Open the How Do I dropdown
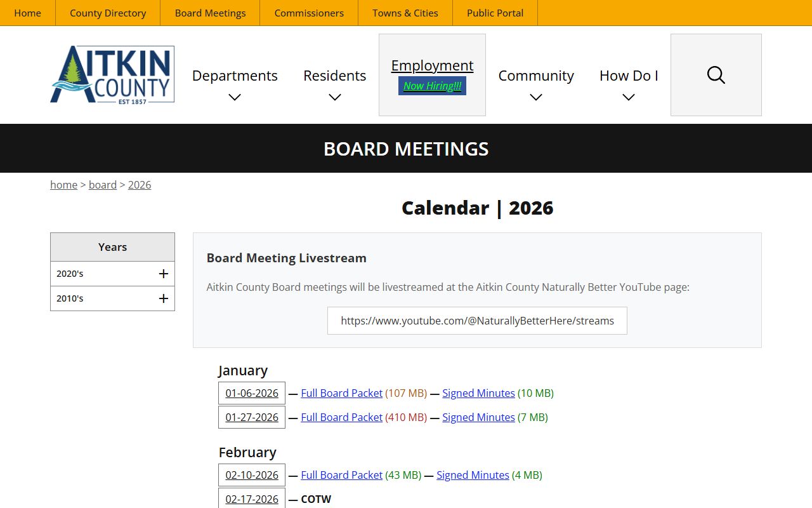812x508 pixels. 629,84
